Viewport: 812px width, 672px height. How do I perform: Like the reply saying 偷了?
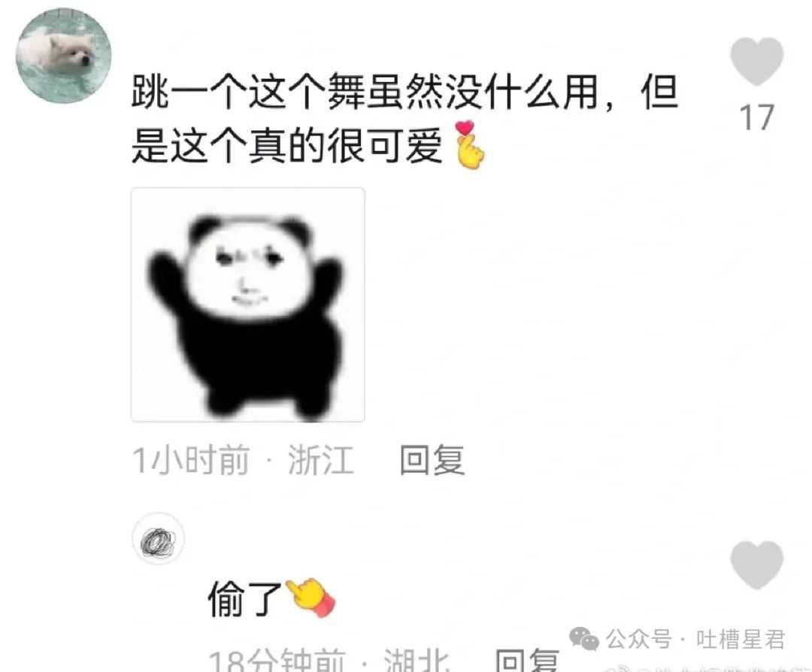tap(756, 565)
